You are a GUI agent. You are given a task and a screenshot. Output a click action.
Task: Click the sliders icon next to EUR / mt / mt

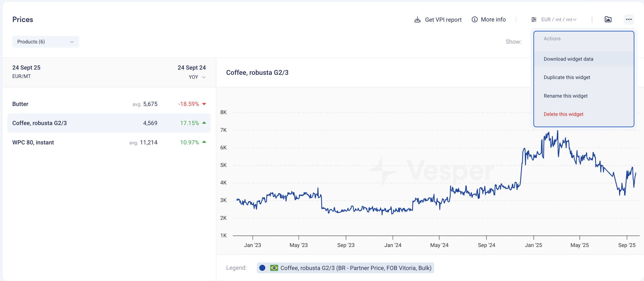pyautogui.click(x=534, y=20)
